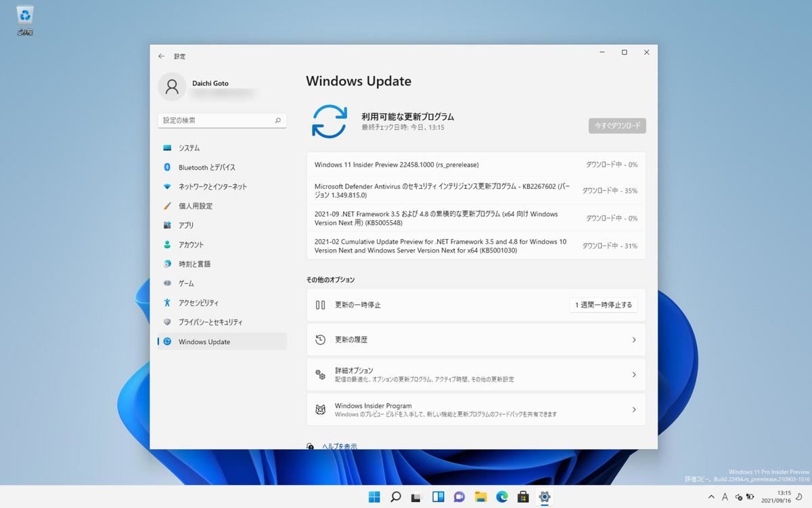Image resolution: width=812 pixels, height=508 pixels.
Task: Click the blue update sync arrows icon
Action: [329, 122]
